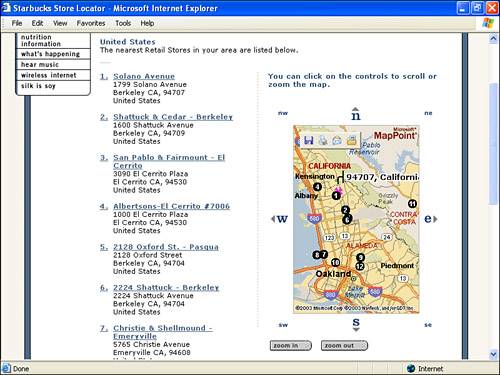Pan the map west with the w control
500x375 pixels.
pyautogui.click(x=279, y=219)
